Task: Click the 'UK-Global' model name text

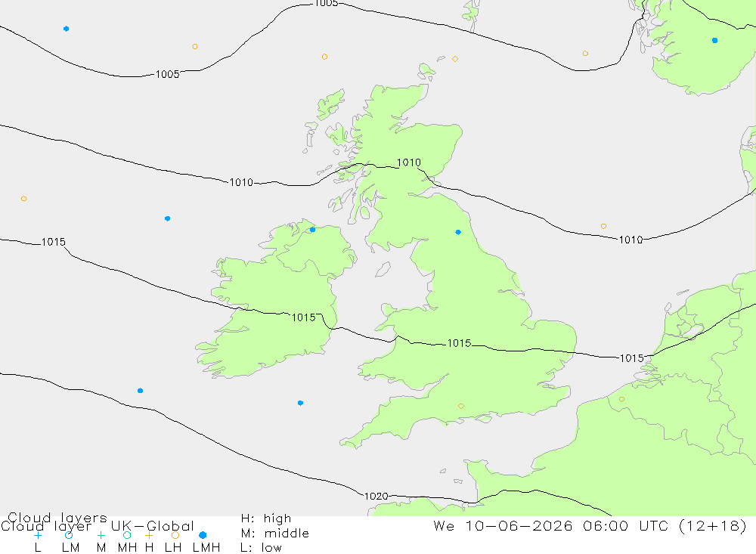Action: point(153,526)
